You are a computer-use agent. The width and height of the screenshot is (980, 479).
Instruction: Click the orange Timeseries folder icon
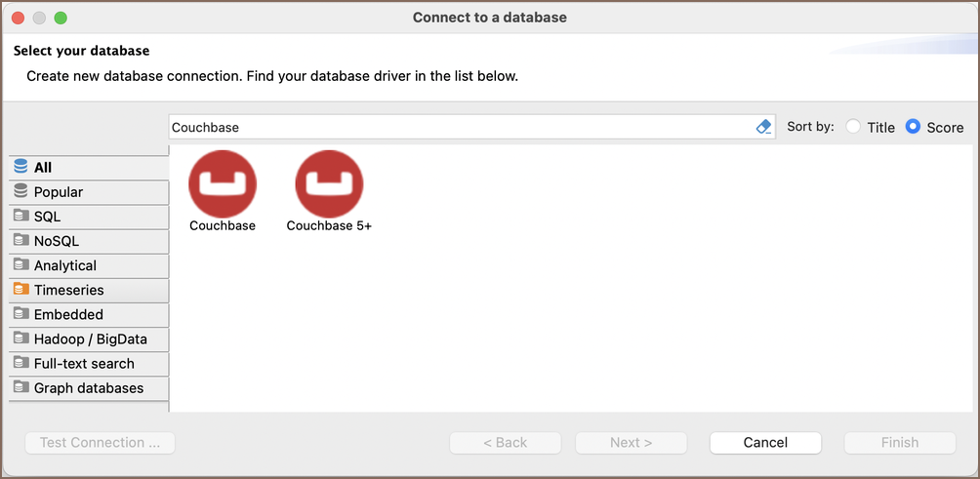(20, 290)
